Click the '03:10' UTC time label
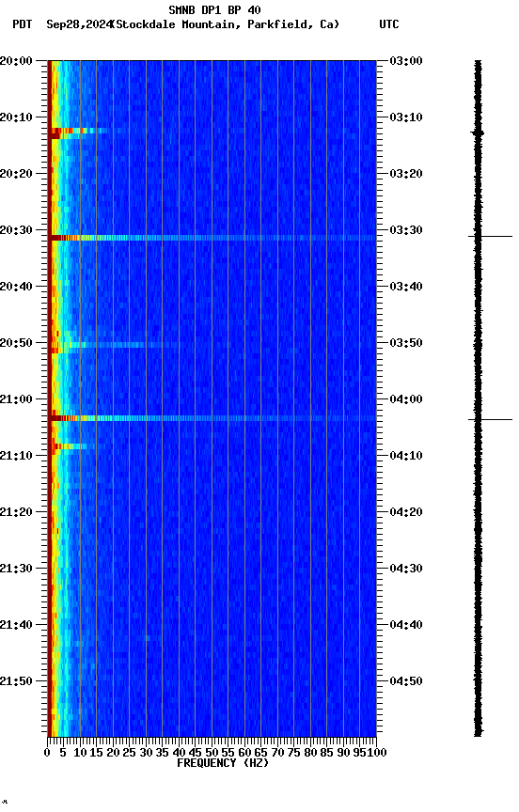The width and height of the screenshot is (519, 812). click(x=406, y=117)
